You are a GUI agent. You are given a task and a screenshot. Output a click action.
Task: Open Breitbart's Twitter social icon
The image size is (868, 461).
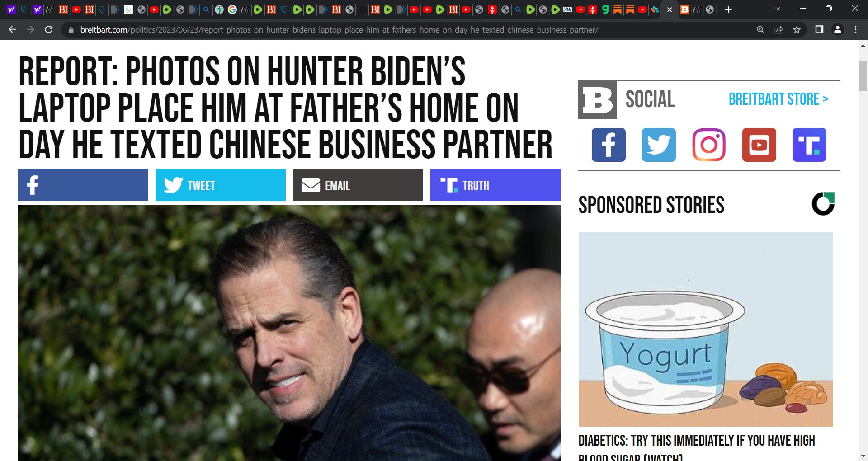659,145
